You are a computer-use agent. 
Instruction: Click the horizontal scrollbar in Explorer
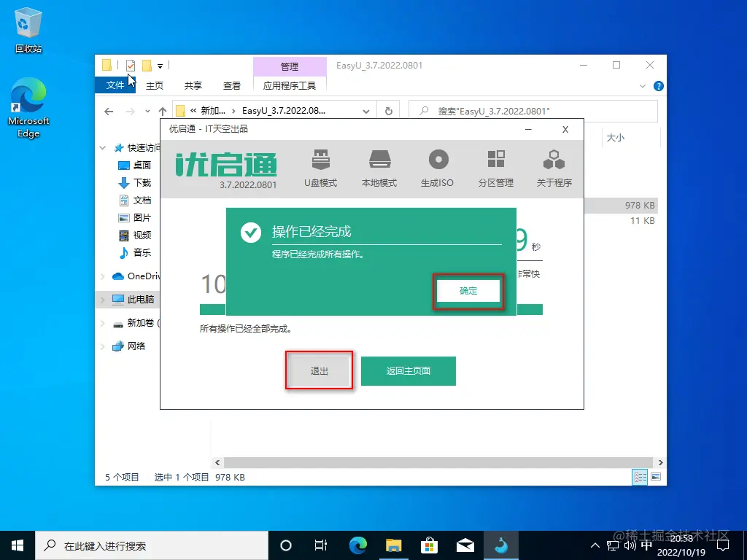[438, 462]
